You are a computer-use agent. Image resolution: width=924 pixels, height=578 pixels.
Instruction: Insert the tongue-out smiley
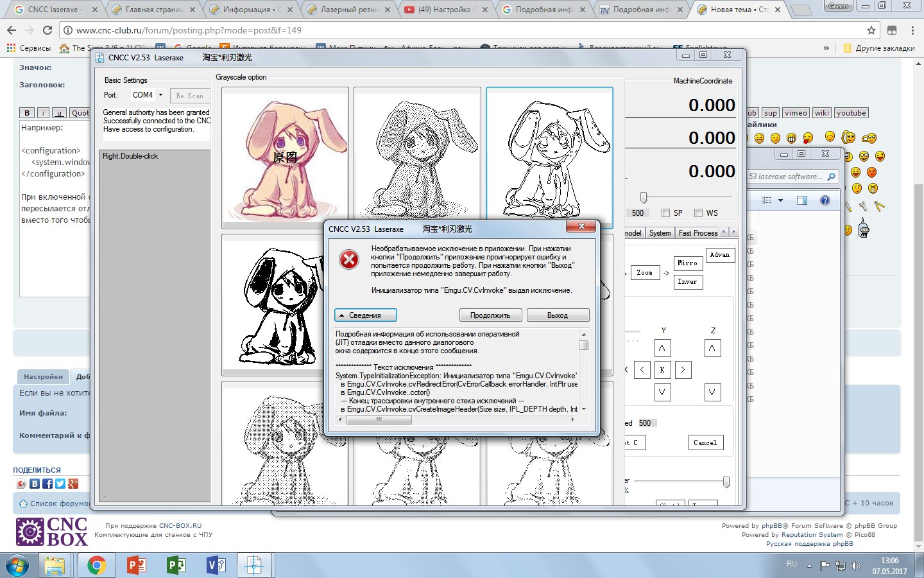[807, 137]
